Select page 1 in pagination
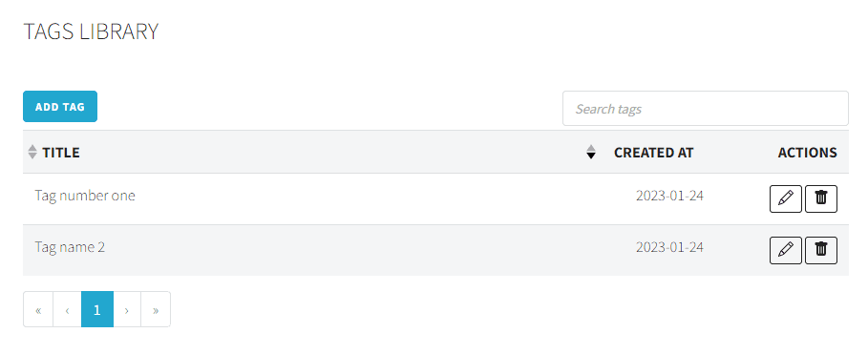Image resolution: width=868 pixels, height=354 pixels. coord(97,309)
